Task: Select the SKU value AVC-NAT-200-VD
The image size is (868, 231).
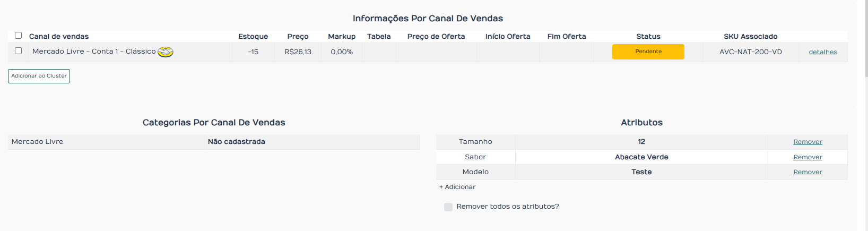Action: [750, 52]
